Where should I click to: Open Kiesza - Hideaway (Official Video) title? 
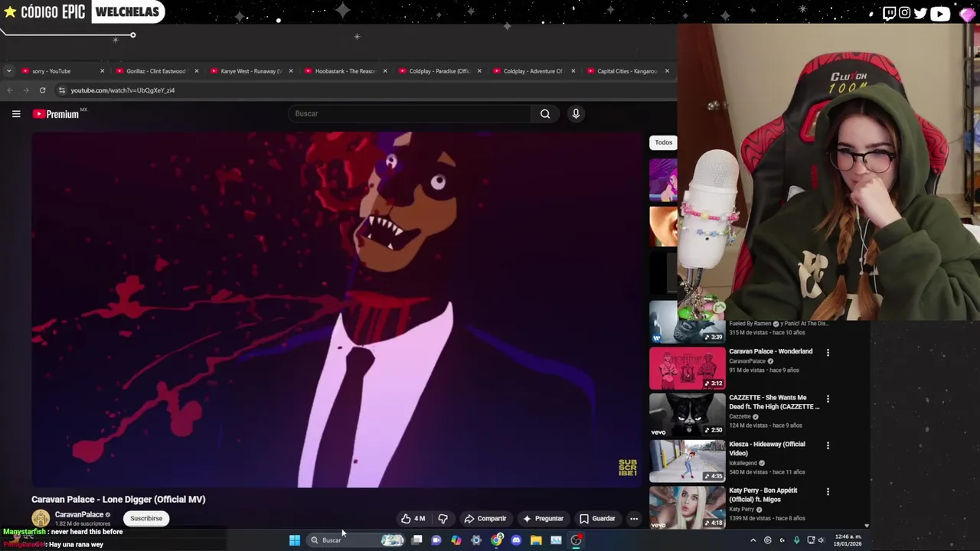(x=767, y=448)
